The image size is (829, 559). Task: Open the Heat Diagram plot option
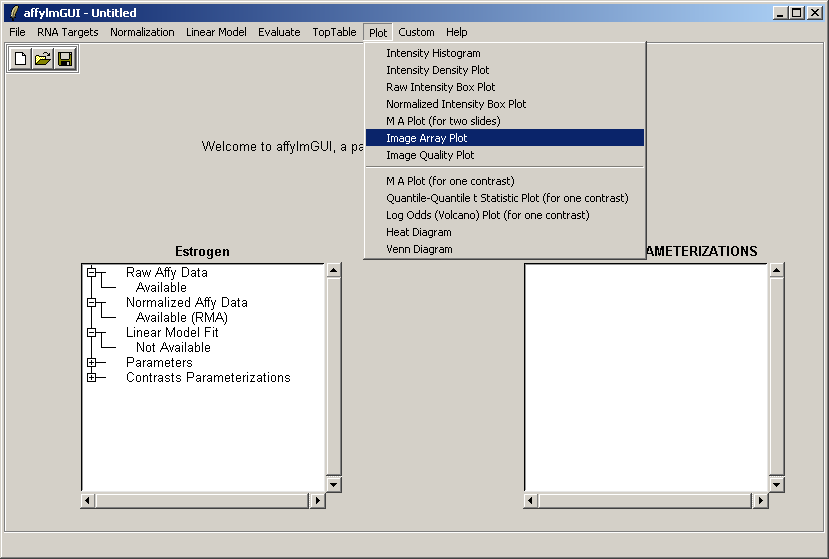click(x=418, y=232)
